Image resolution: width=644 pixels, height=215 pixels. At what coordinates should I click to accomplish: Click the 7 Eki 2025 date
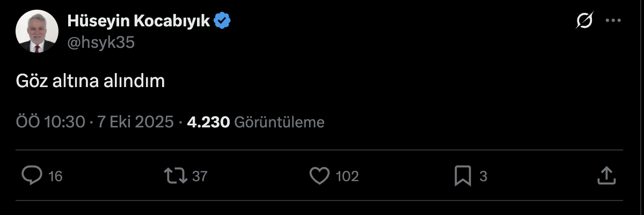click(x=135, y=123)
